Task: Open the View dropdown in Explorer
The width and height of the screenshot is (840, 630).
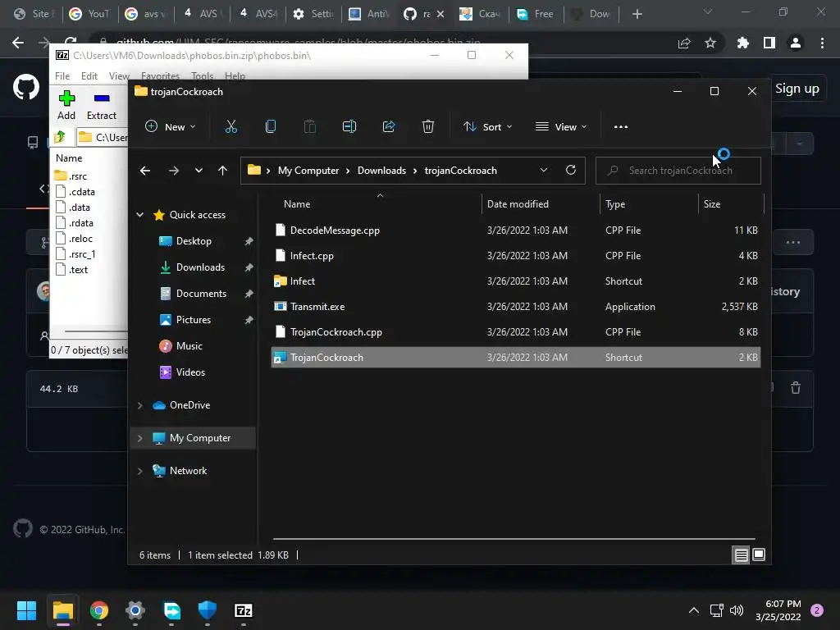Action: (x=561, y=127)
